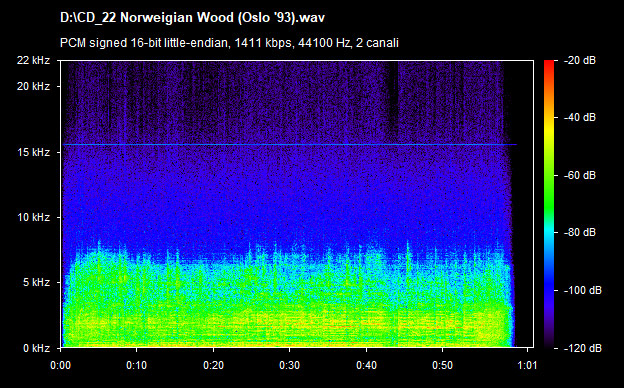Image resolution: width=624 pixels, height=388 pixels.
Task: Click the 0:20 time axis marker
Action: pos(213,365)
